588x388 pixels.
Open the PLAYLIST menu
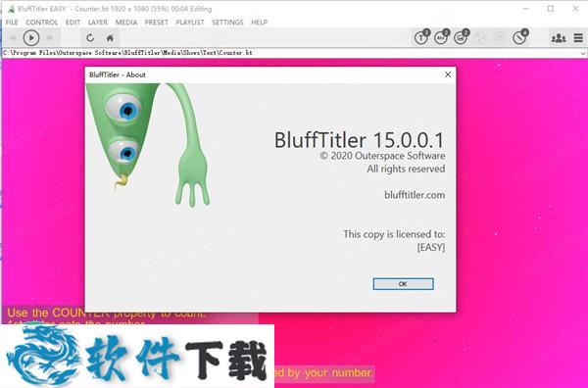(x=190, y=23)
